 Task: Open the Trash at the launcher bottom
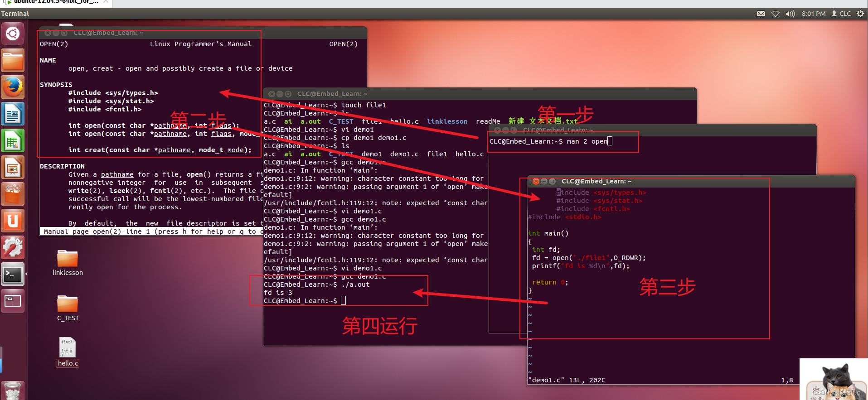(x=13, y=390)
